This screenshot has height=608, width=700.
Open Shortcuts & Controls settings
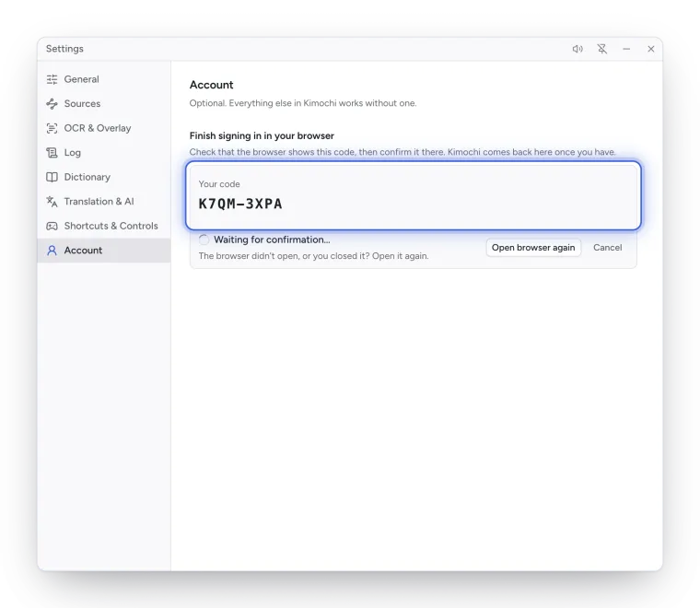(x=104, y=226)
